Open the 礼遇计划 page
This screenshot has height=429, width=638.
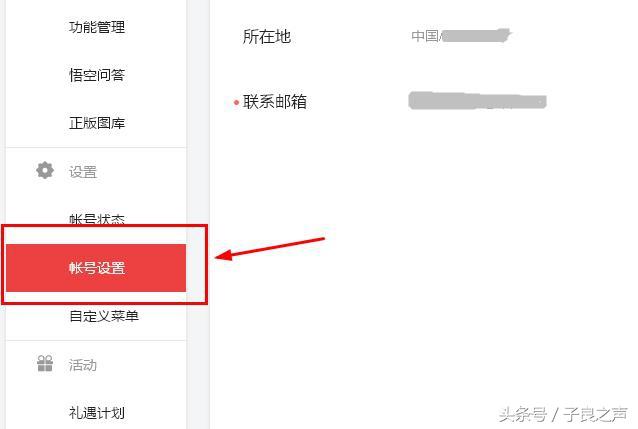(97, 413)
